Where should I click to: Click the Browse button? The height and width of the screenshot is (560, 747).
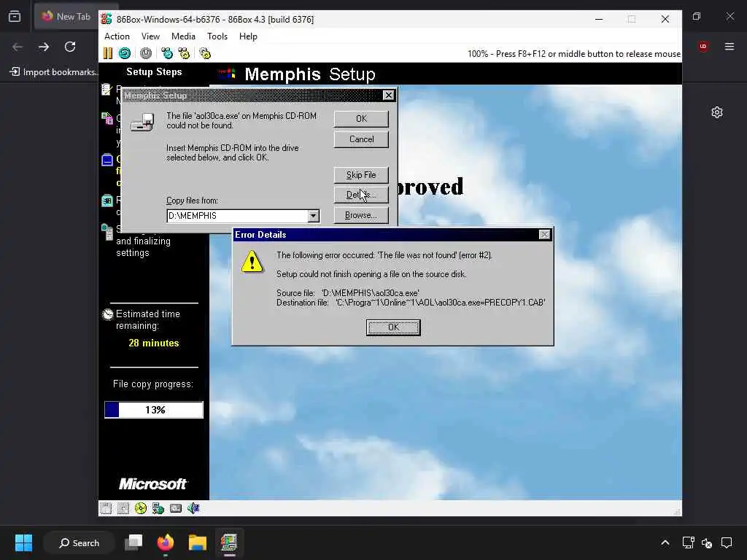tap(361, 215)
